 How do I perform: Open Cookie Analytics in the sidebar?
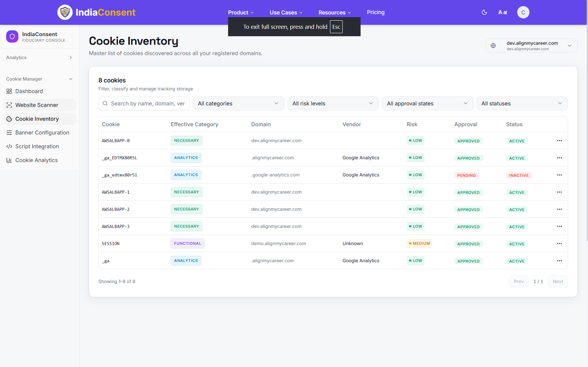tap(40, 160)
